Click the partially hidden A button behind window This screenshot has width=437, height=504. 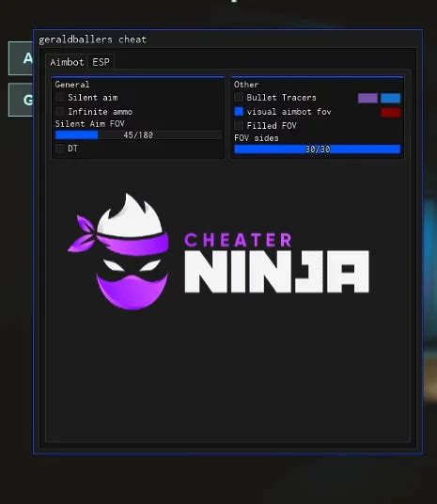[x=21, y=58]
